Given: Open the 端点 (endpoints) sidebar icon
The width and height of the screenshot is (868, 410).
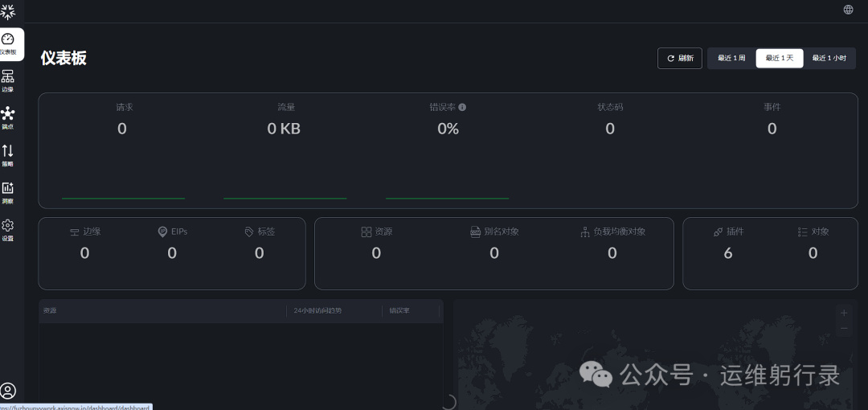Looking at the screenshot, I should 8,117.
